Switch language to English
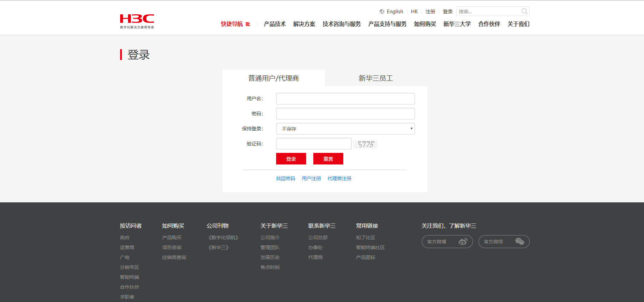The height and width of the screenshot is (302, 644). pyautogui.click(x=395, y=12)
